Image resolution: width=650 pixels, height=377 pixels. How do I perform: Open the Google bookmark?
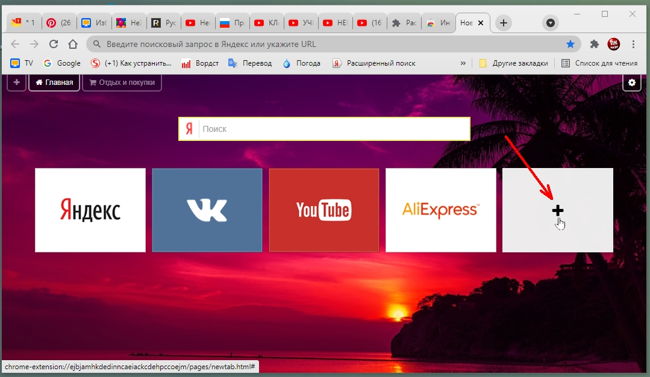pyautogui.click(x=62, y=63)
